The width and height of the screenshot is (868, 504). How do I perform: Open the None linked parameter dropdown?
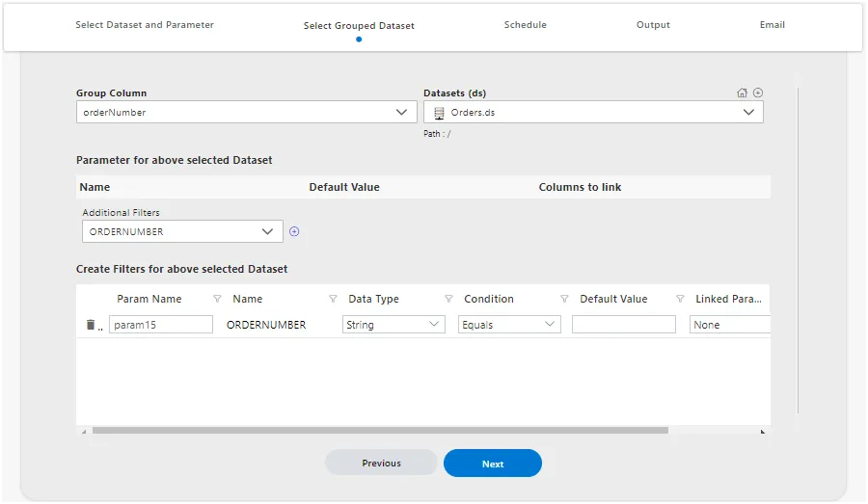click(x=730, y=325)
